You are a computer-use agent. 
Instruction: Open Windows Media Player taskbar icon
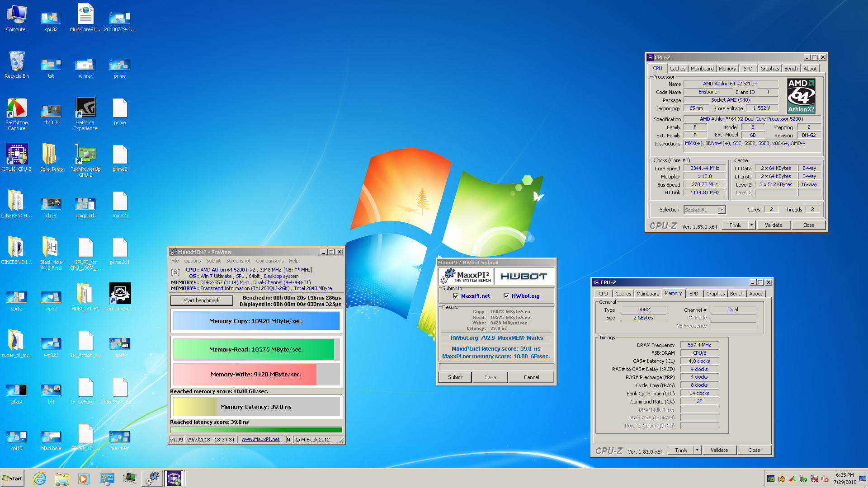pos(84,479)
